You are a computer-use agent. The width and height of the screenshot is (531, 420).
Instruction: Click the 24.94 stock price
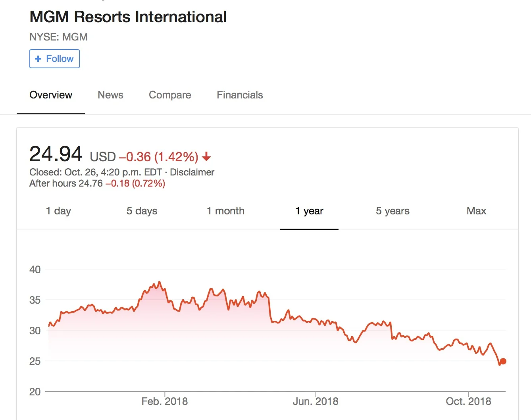click(x=56, y=154)
